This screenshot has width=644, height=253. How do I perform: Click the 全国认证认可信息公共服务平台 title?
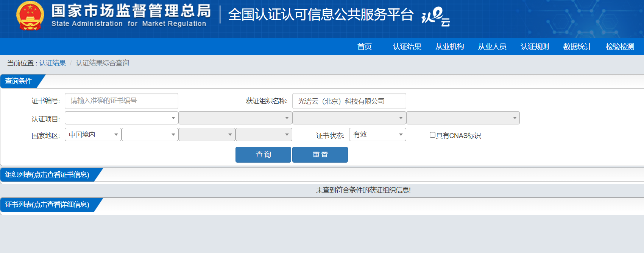point(321,15)
